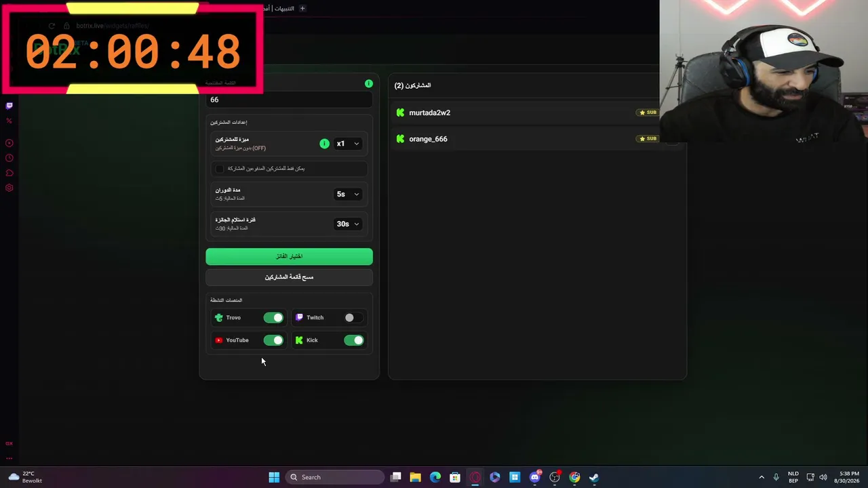Viewport: 868px width, 488px height.
Task: Open the x1 subscriber multiplier dropdown
Action: (348, 144)
